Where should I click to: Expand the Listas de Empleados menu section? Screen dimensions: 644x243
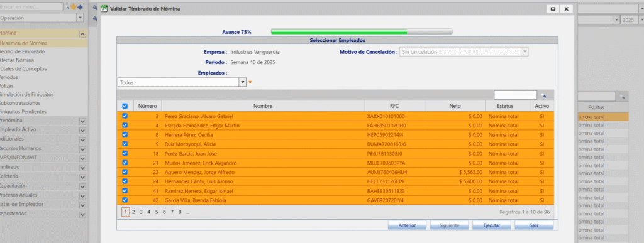82,205
